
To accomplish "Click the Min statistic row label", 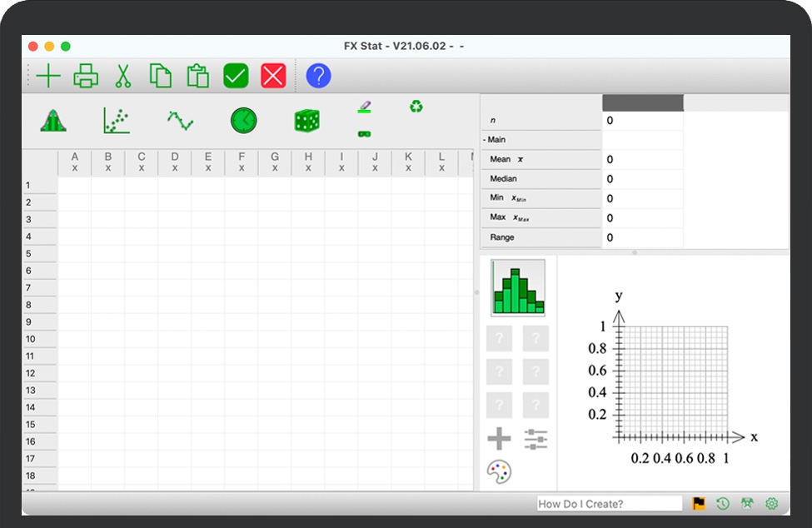I will (541, 198).
